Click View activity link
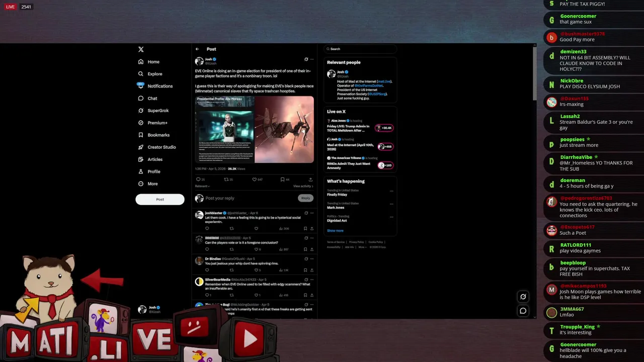644x362 pixels. pyautogui.click(x=303, y=186)
